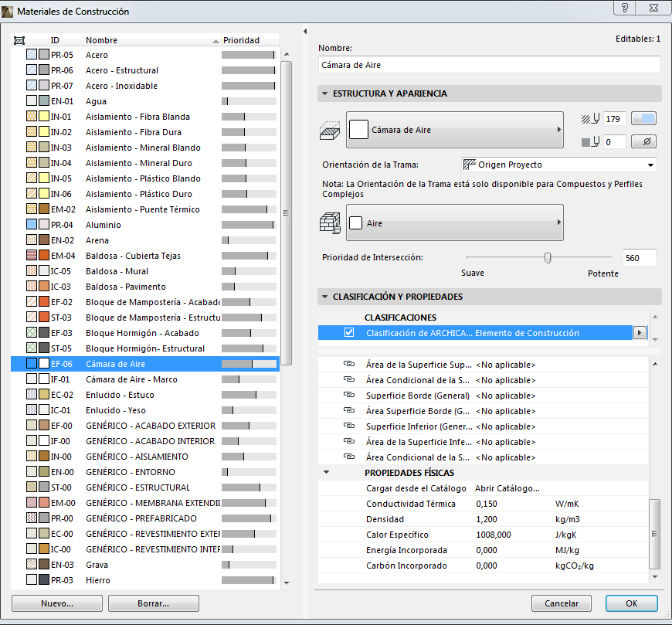Viewport: 672px width, 625px height.
Task: Click the Prioridad de Intersección slider handle
Action: point(548,258)
